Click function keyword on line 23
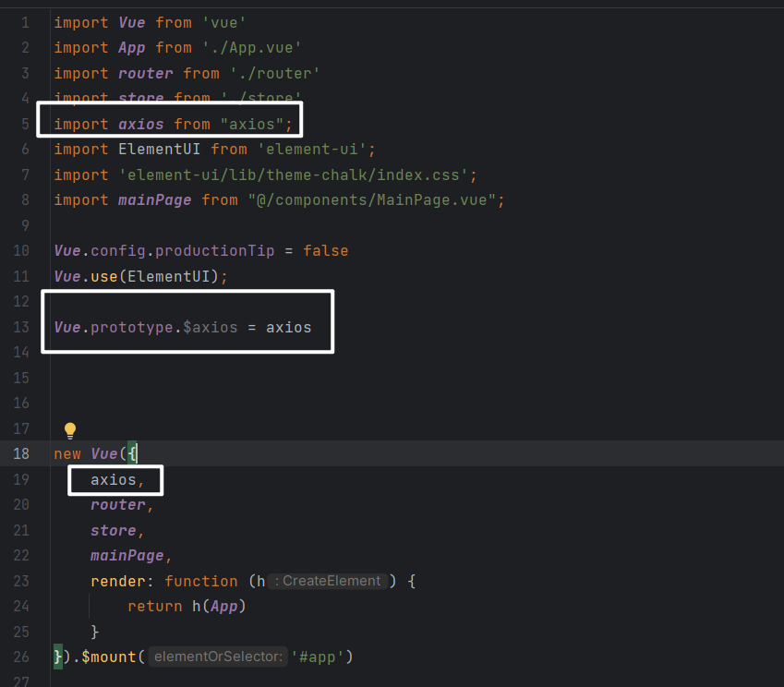The height and width of the screenshot is (687, 784). [201, 581]
